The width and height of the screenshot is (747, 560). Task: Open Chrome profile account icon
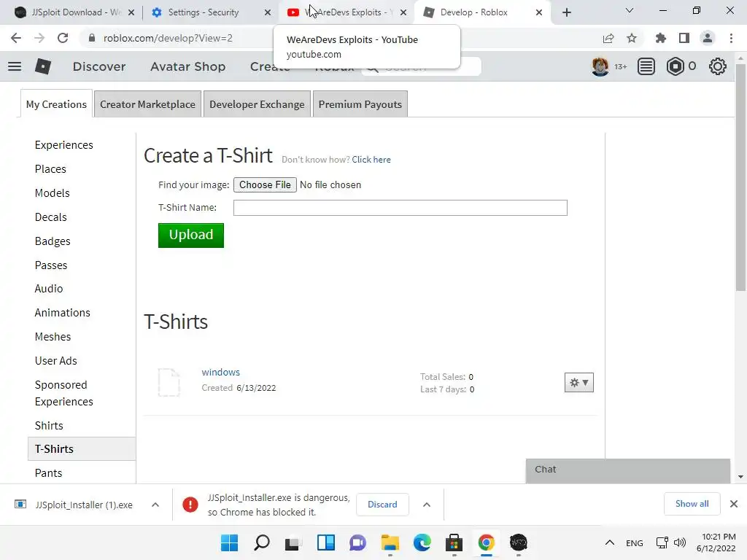(708, 38)
